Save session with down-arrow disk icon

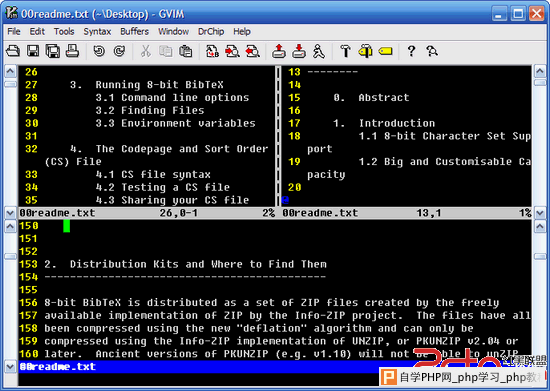(x=299, y=51)
